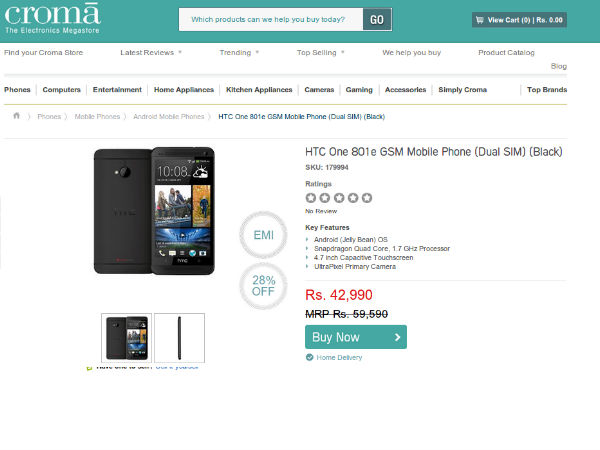600x450 pixels.
Task: Select the side-view phone thumbnail
Action: [x=179, y=337]
